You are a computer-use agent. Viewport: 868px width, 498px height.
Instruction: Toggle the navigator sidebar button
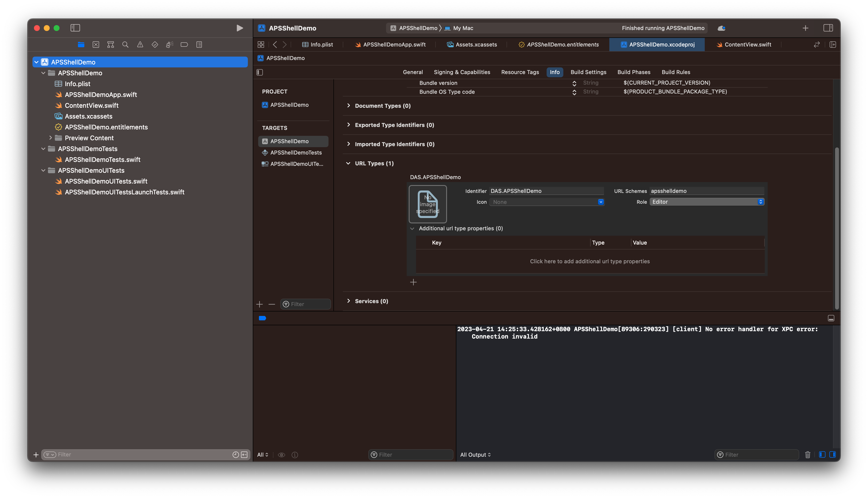(x=75, y=28)
